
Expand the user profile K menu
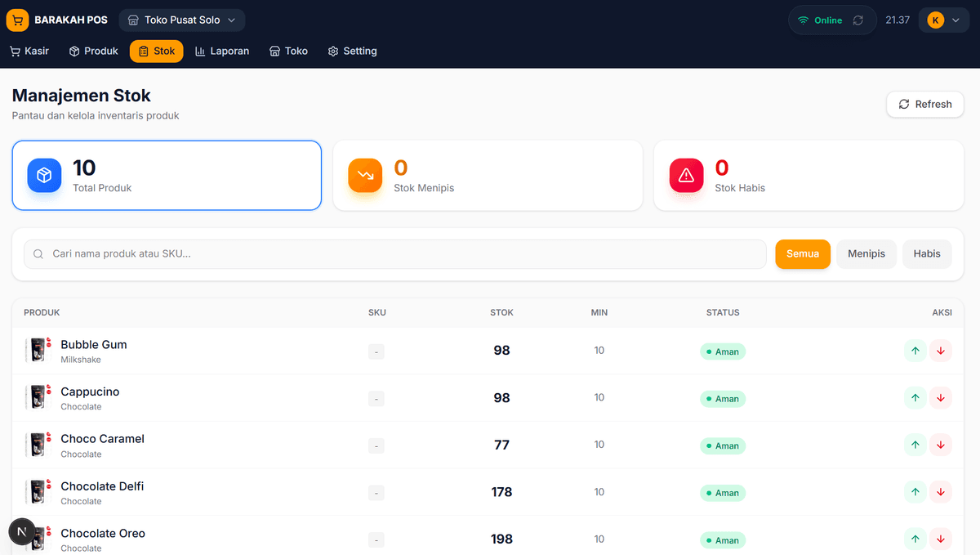pos(943,20)
